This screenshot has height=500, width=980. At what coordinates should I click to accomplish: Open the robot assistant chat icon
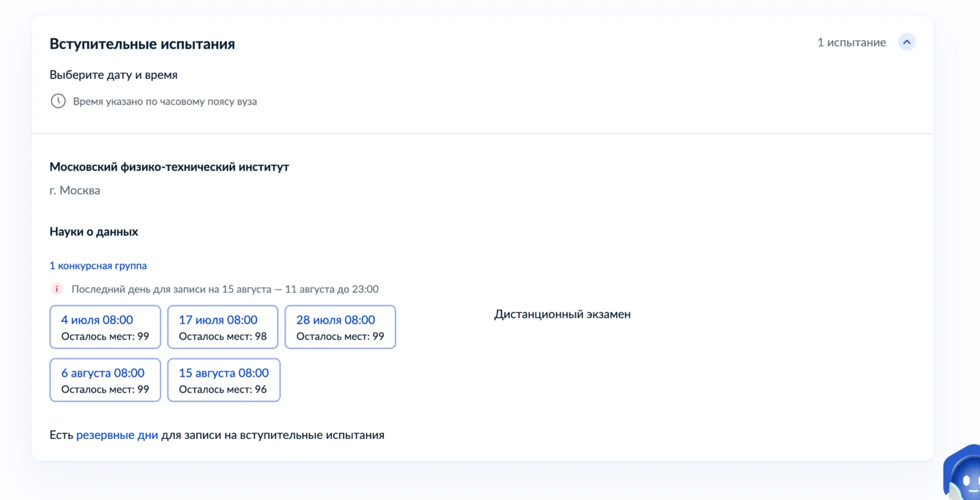coord(963,473)
